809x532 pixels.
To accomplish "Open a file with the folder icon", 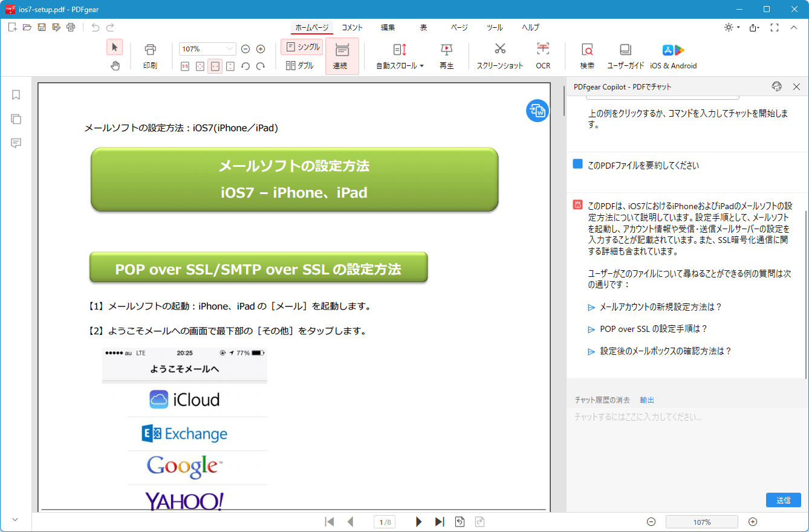I will click(x=27, y=27).
